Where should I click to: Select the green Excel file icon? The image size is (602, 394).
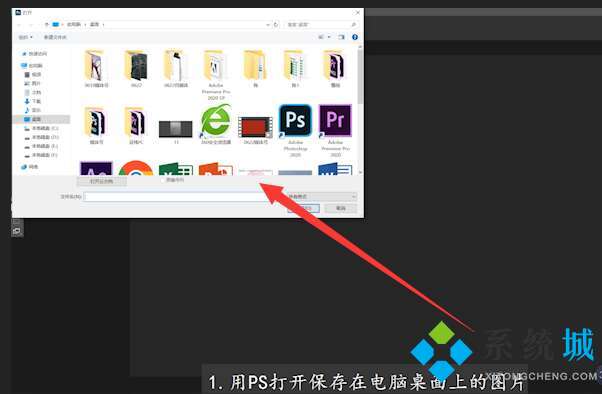coord(175,169)
